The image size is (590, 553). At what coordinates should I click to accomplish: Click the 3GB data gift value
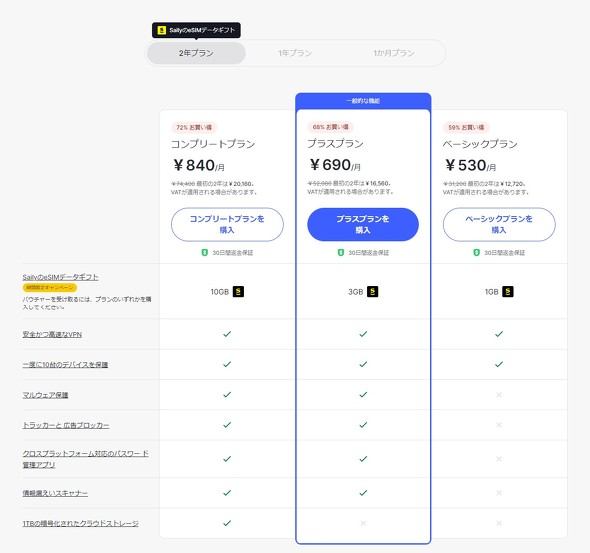[356, 292]
